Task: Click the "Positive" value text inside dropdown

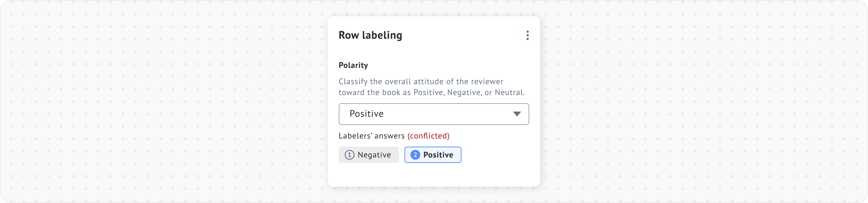Action: 367,114
